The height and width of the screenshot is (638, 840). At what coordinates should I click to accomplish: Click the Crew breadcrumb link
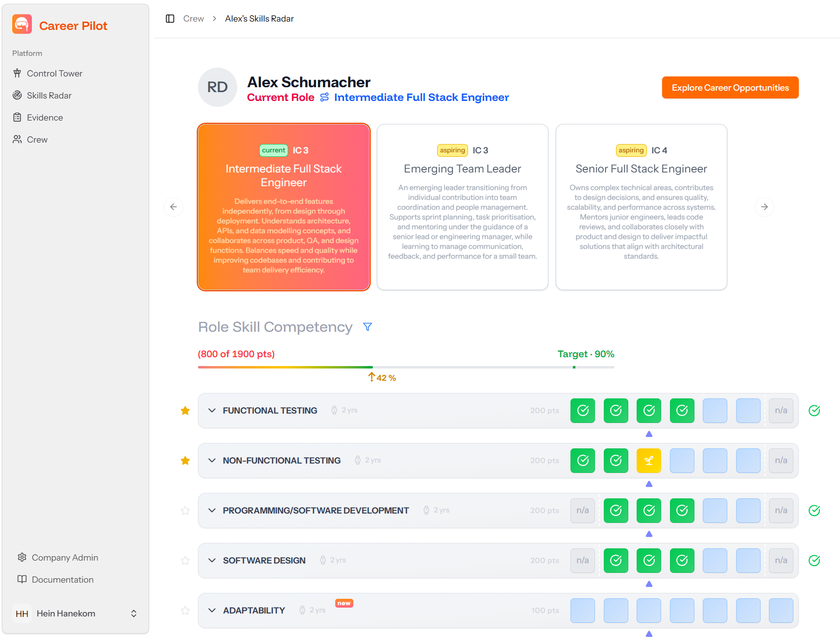point(194,18)
